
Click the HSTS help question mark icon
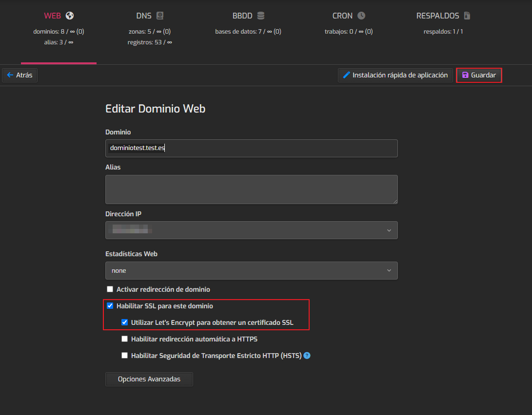tap(307, 356)
